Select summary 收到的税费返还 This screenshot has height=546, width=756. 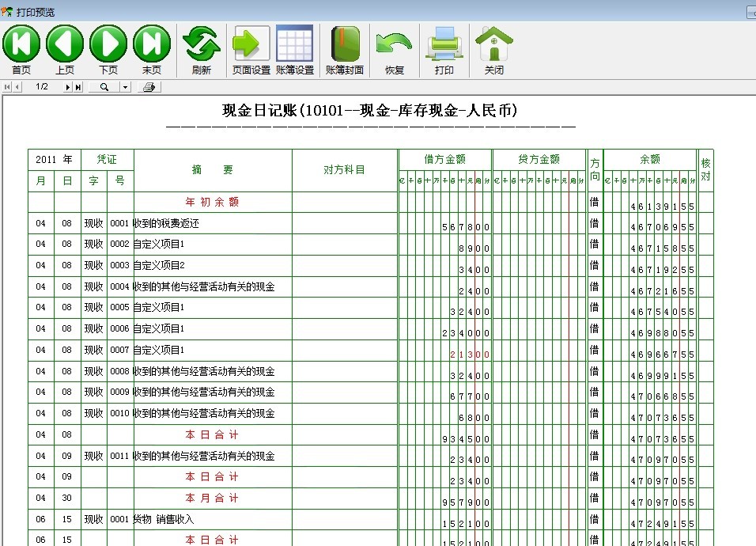pyautogui.click(x=166, y=223)
